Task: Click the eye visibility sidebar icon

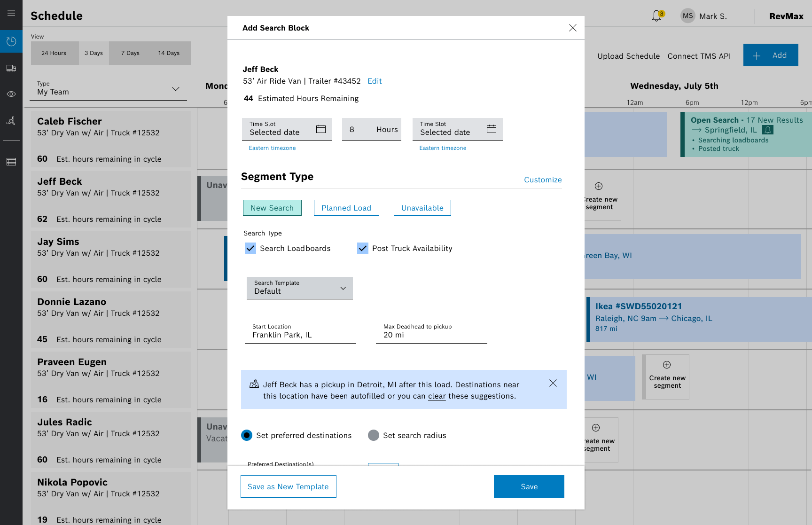Action: pyautogui.click(x=11, y=94)
